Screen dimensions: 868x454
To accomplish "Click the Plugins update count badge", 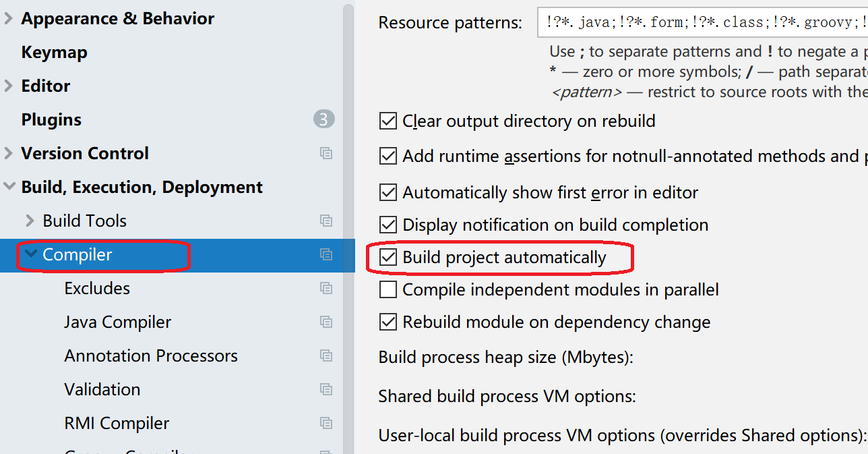I will point(323,119).
